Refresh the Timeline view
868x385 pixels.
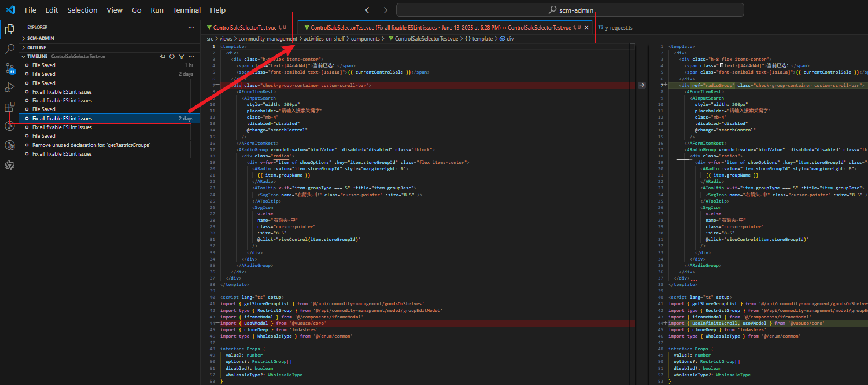[172, 56]
